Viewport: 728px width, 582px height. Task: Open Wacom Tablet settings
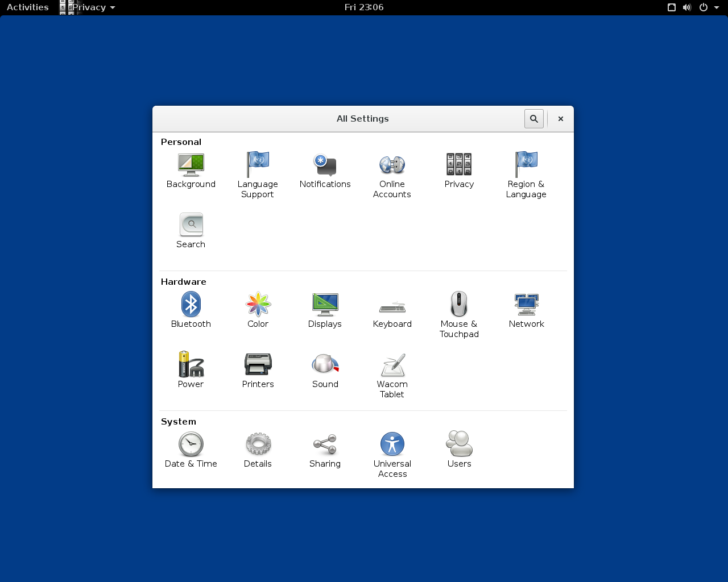[392, 375]
